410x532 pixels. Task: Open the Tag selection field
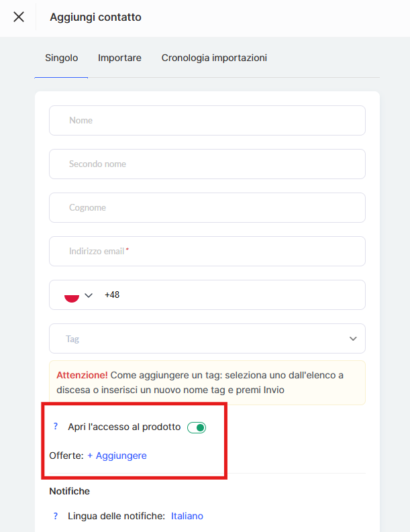coord(201,339)
